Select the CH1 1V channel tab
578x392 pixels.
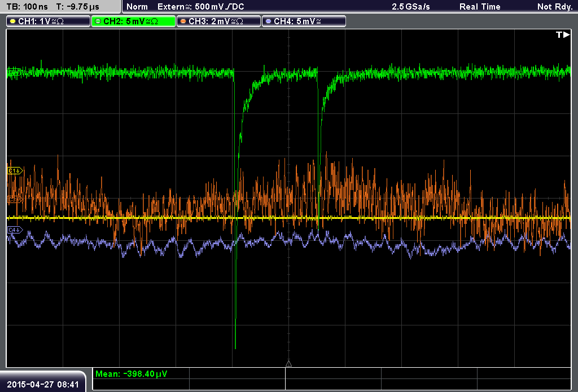coord(49,21)
